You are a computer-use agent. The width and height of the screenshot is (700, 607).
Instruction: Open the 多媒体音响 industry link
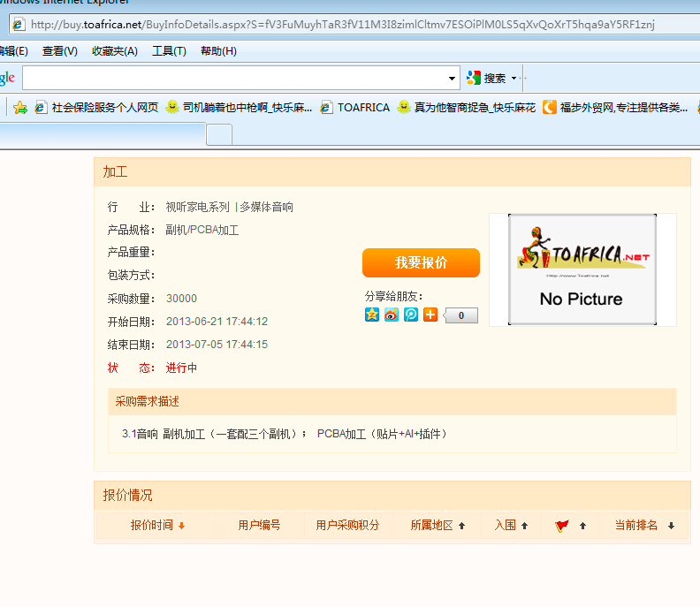click(266, 208)
